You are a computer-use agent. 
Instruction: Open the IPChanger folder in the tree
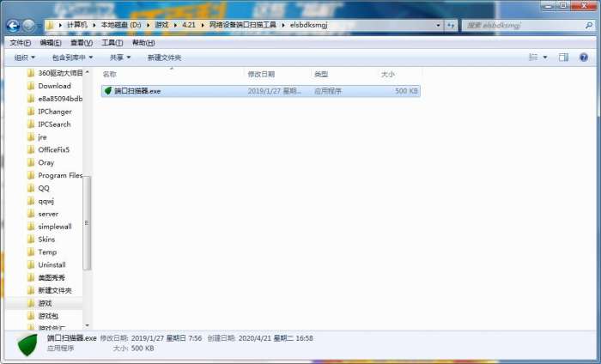(x=50, y=112)
